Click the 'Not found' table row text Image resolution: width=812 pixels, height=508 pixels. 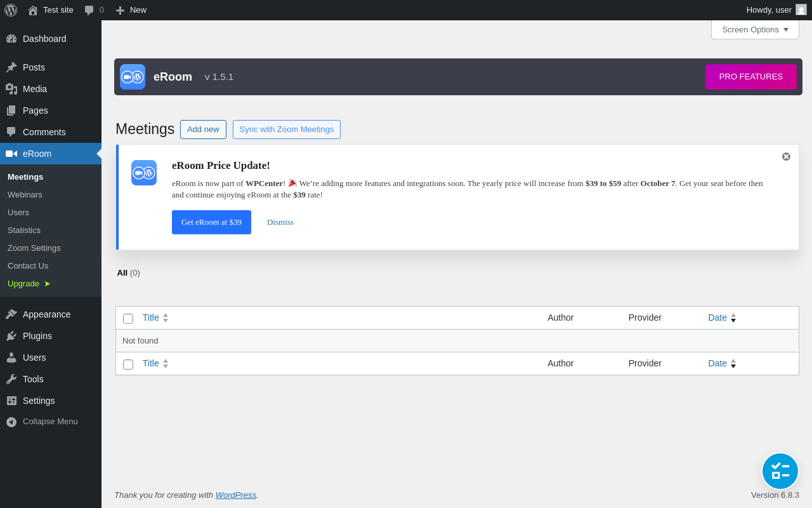point(140,341)
